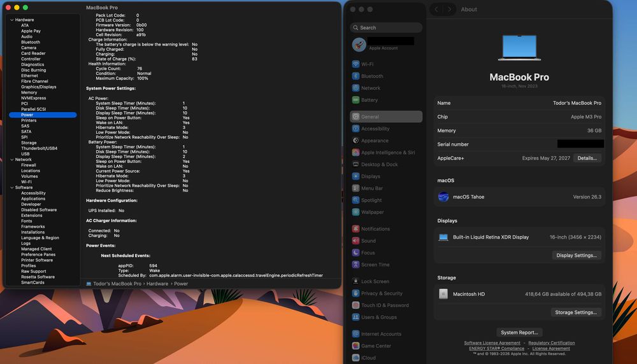Click Details button for AppleCare+
The image size is (637, 364).
coord(587,158)
